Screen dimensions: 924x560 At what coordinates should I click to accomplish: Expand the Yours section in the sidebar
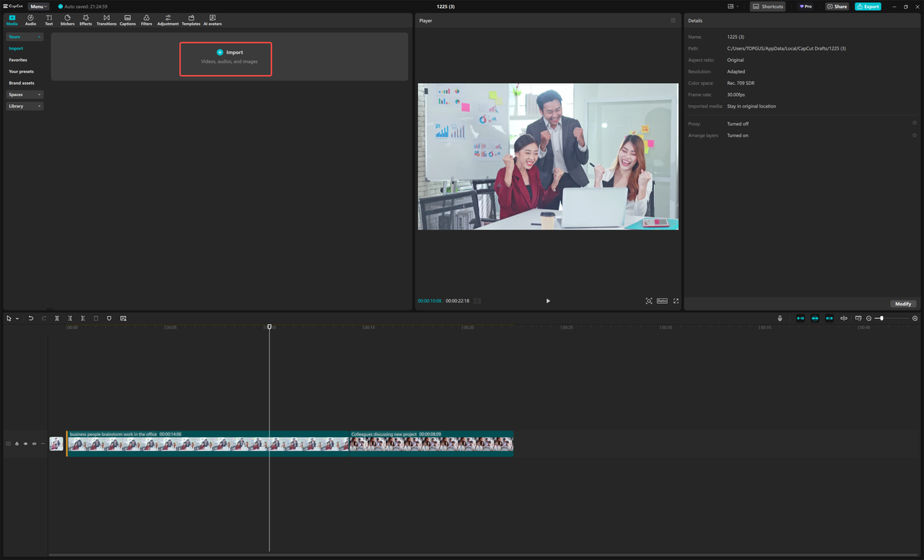[25, 37]
